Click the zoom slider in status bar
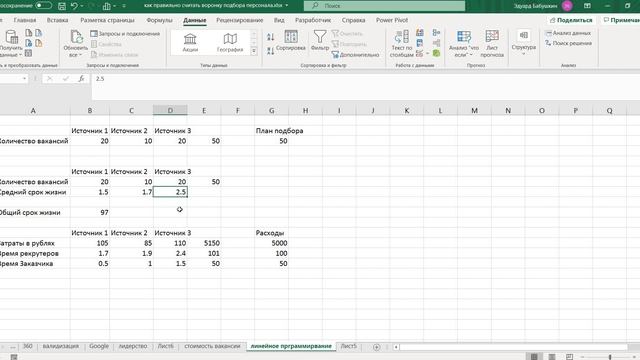 [x=610, y=357]
